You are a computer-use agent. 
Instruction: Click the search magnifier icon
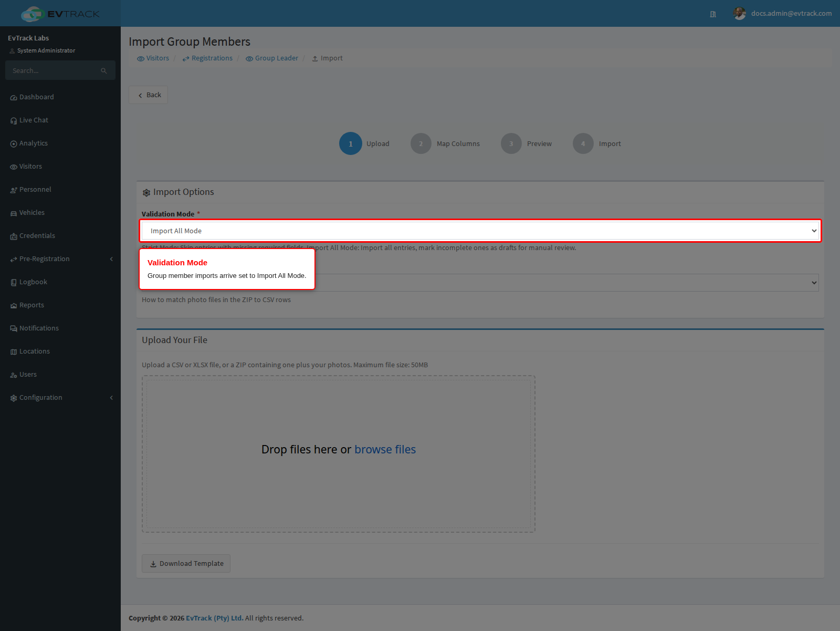coord(104,70)
